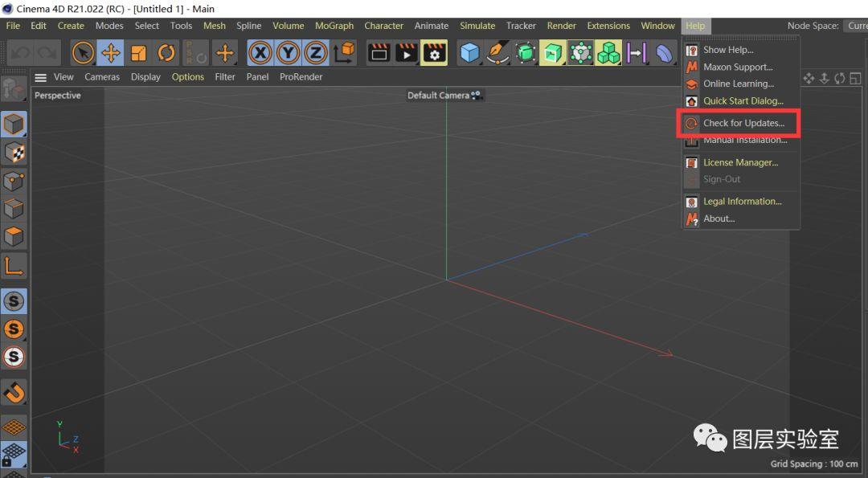Select the Scale tool

(x=138, y=54)
